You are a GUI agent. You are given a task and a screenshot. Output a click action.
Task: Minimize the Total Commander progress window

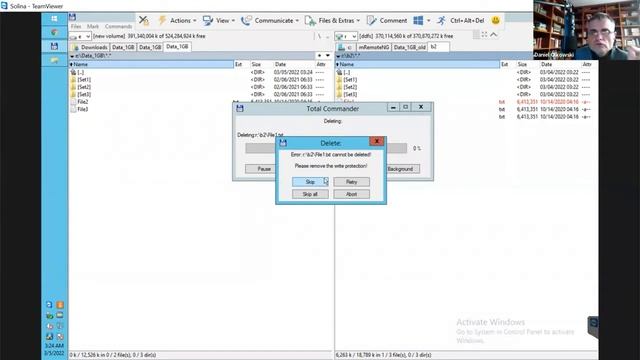click(x=393, y=107)
